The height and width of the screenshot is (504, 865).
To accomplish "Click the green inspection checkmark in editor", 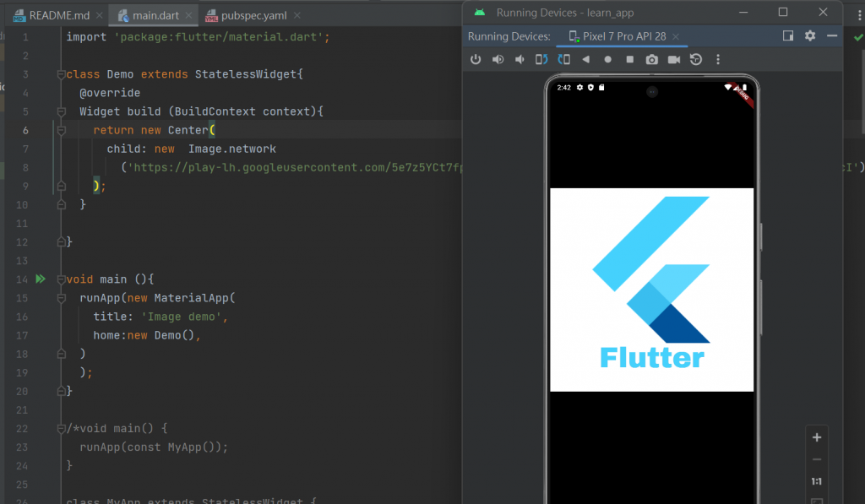I will point(858,37).
